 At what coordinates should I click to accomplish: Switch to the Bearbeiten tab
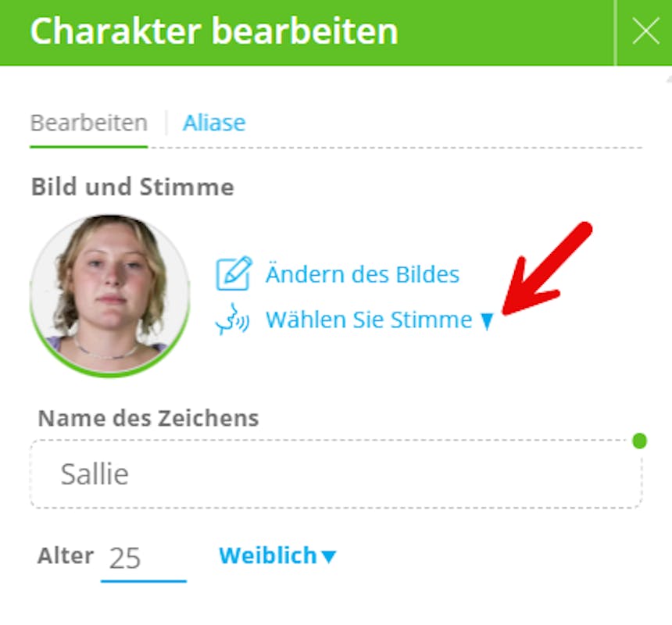click(88, 123)
